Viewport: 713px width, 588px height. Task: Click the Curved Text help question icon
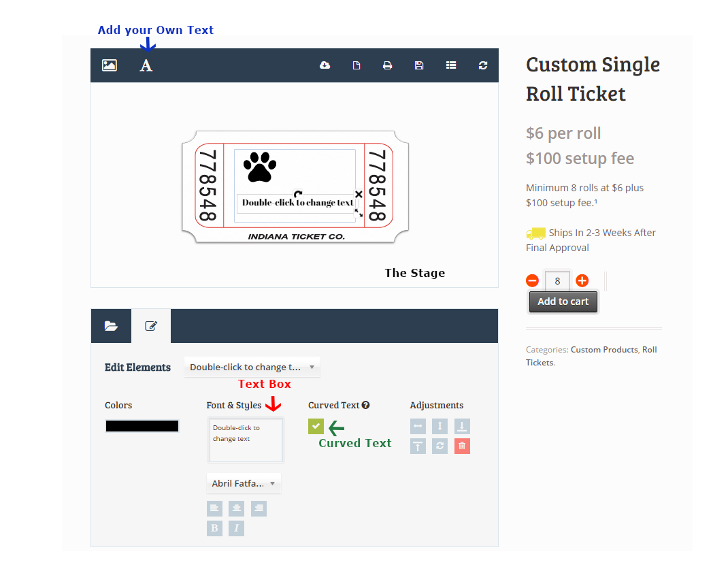pyautogui.click(x=366, y=405)
